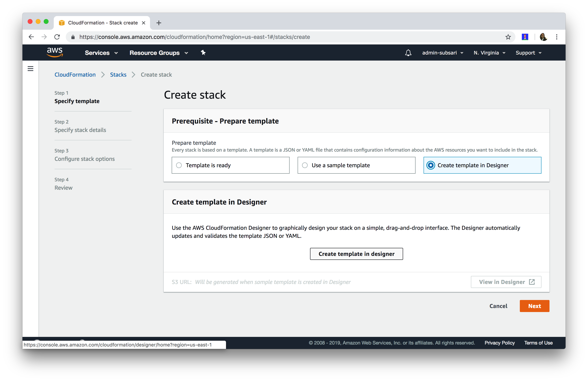588x381 pixels.
Task: Click the Create template in designer button
Action: pyautogui.click(x=356, y=253)
